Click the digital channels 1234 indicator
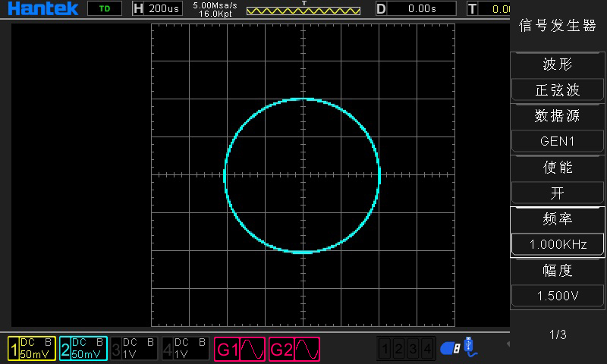This screenshot has width=607, height=364. (407, 349)
